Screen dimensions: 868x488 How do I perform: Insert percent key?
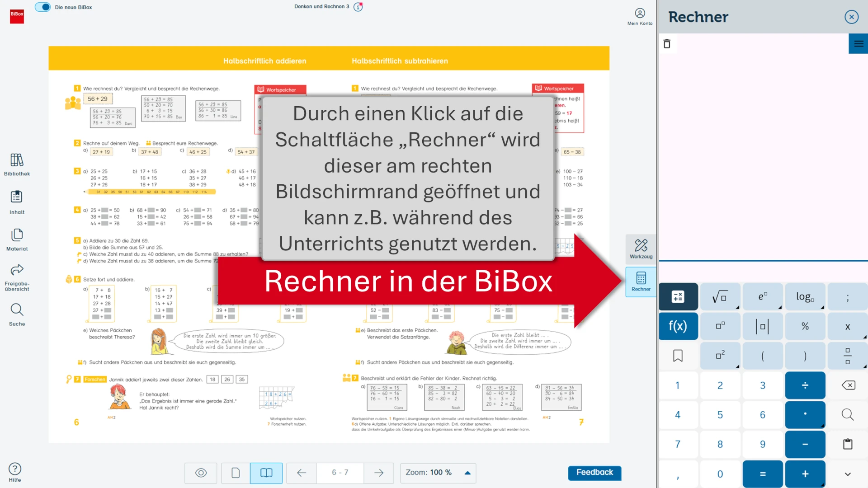click(x=805, y=326)
